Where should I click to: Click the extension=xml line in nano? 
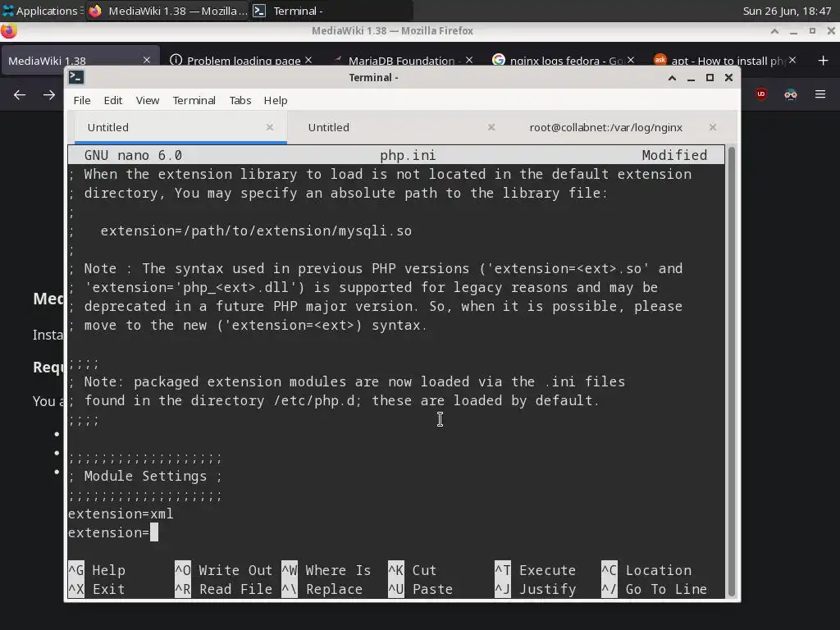(x=121, y=514)
